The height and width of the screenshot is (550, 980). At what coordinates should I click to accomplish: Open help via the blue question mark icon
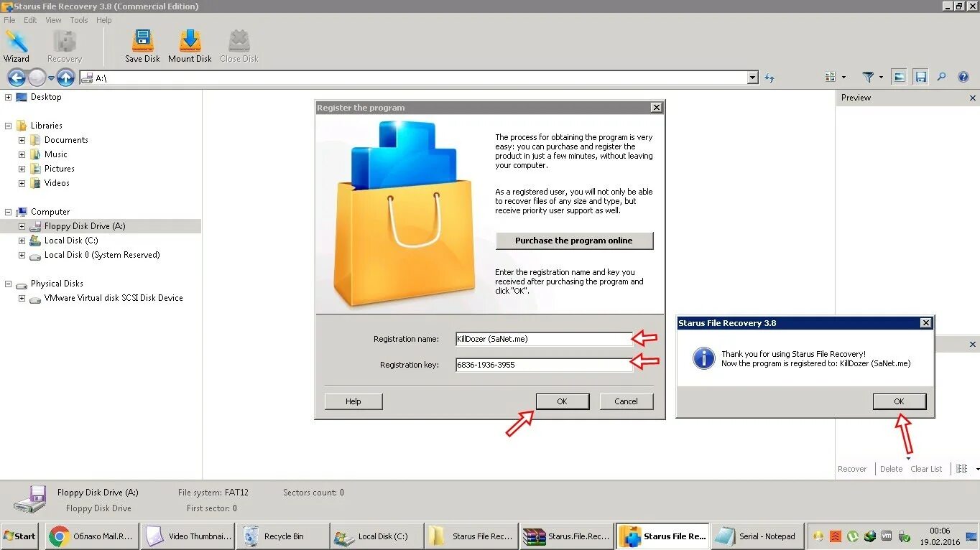963,77
